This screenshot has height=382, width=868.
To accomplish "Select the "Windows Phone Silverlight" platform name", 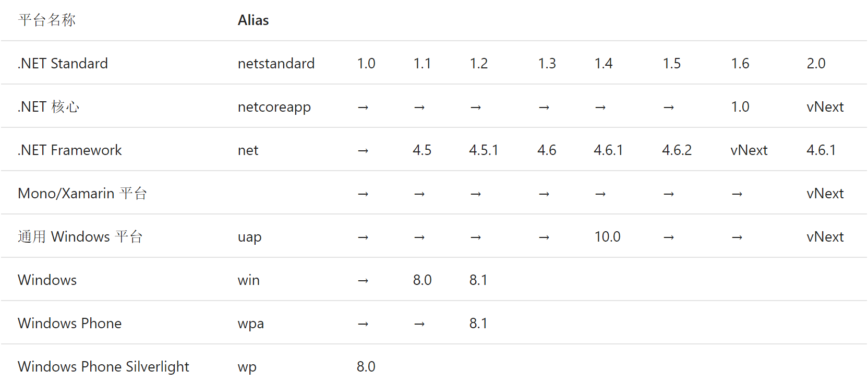I will pyautogui.click(x=103, y=367).
